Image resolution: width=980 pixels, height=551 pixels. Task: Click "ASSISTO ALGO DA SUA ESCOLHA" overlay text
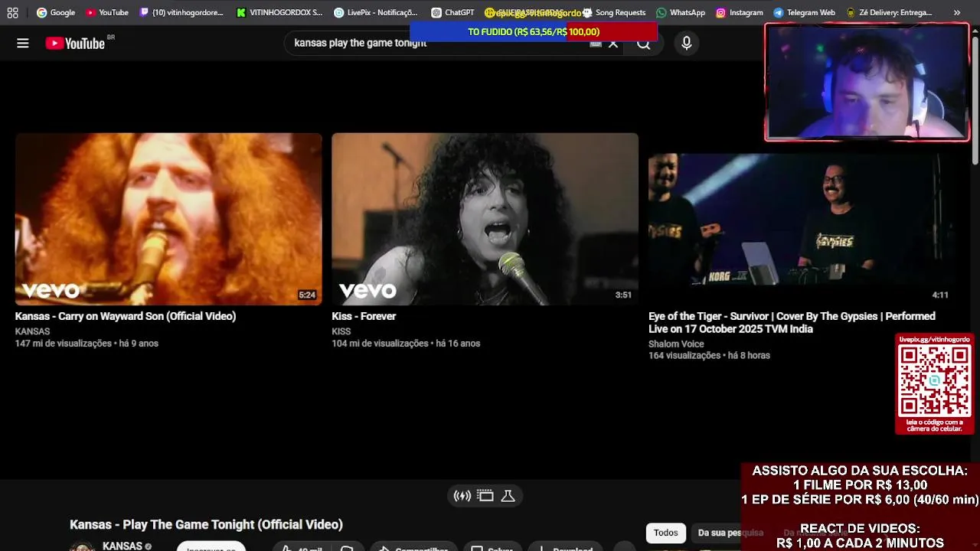[860, 471]
